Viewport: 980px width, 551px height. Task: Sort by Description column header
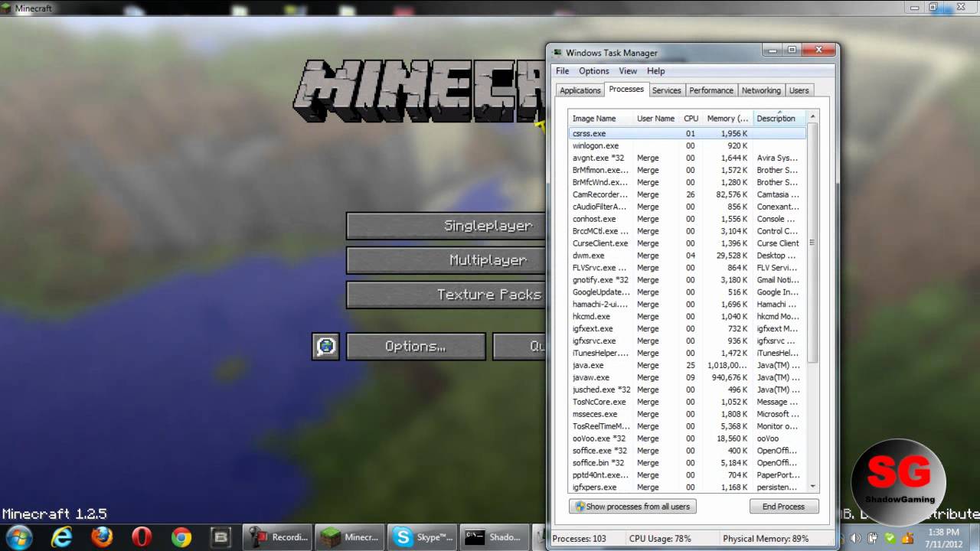(779, 119)
